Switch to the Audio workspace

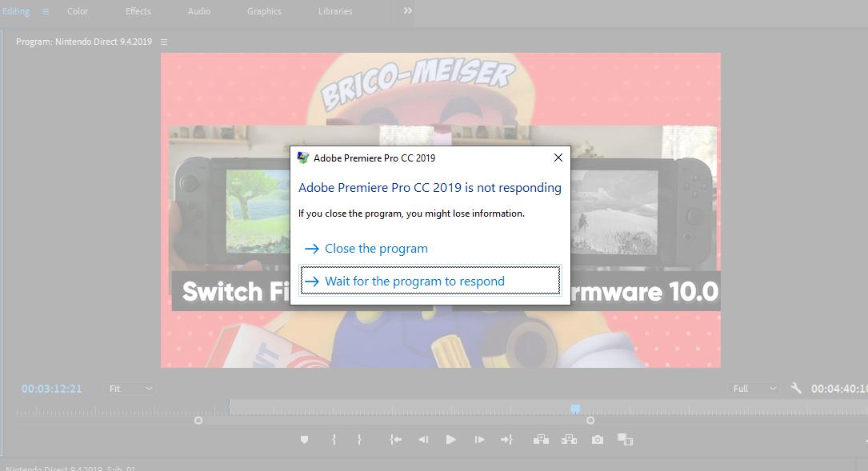pyautogui.click(x=198, y=11)
